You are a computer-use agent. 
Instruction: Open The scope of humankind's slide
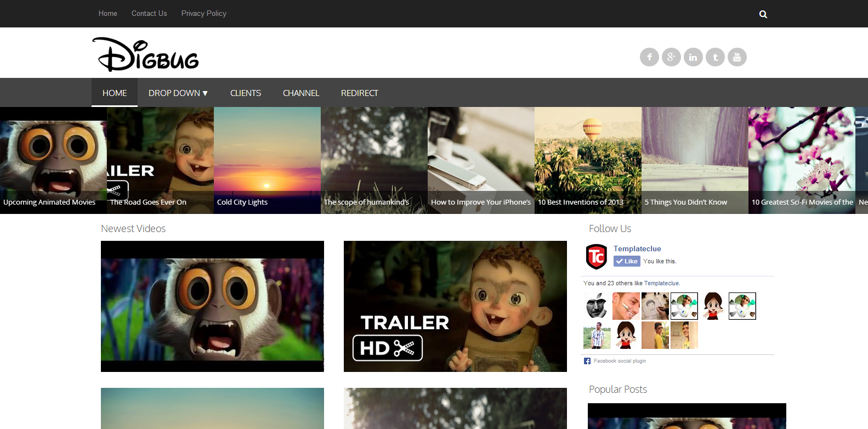[374, 160]
